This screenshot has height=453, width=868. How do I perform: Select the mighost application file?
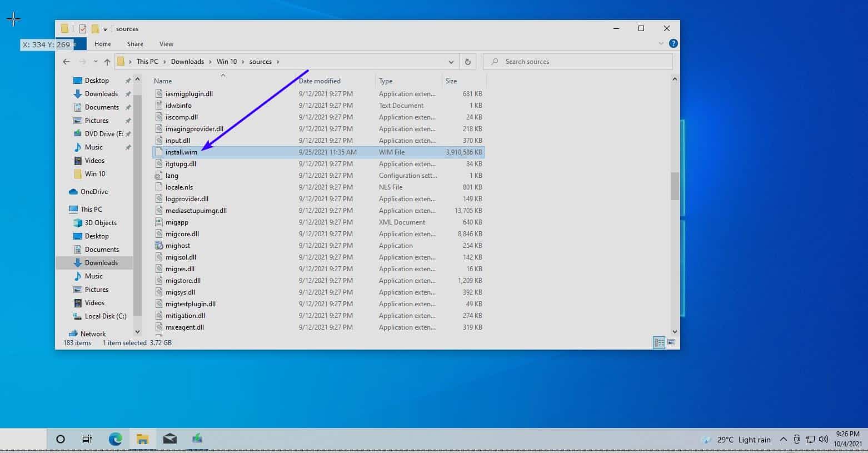(318, 246)
